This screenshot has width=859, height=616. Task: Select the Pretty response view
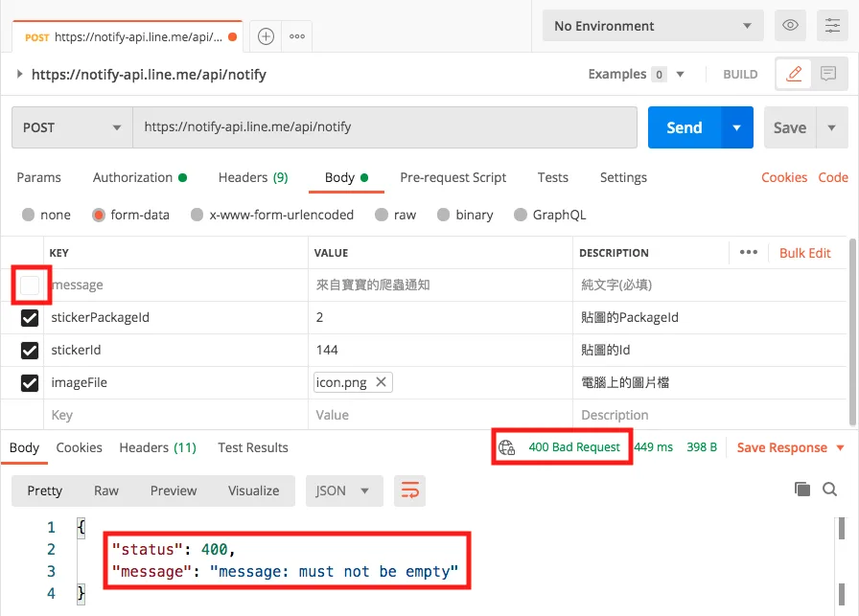pyautogui.click(x=45, y=491)
